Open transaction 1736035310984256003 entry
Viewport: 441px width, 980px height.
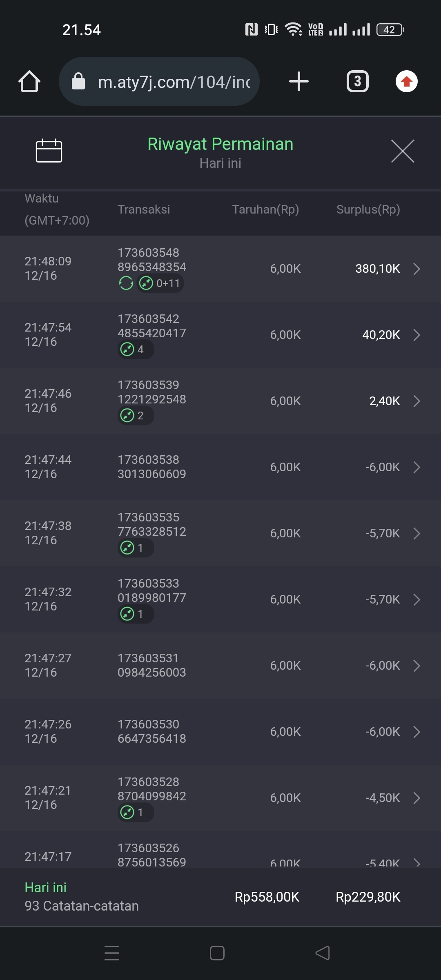151,665
